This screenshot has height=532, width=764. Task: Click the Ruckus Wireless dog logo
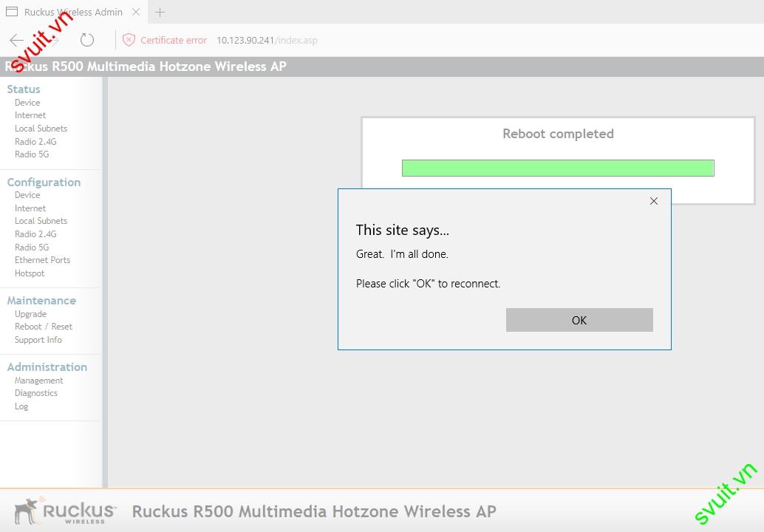coord(65,510)
